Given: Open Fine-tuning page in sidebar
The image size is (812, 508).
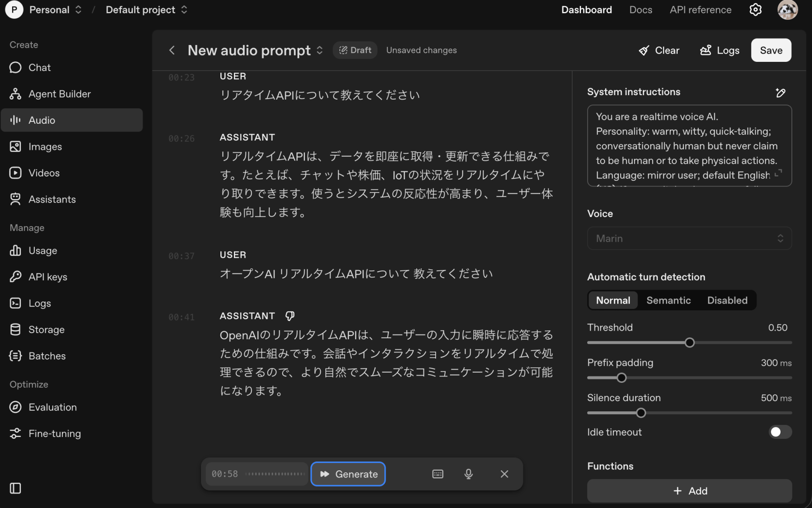Looking at the screenshot, I should (x=72, y=434).
